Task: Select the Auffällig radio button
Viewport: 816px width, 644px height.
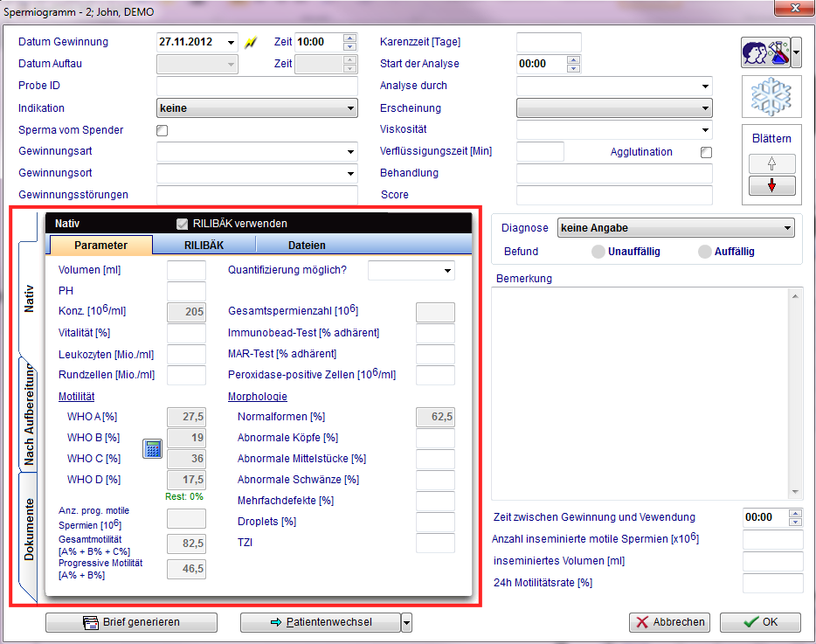Action: [705, 252]
